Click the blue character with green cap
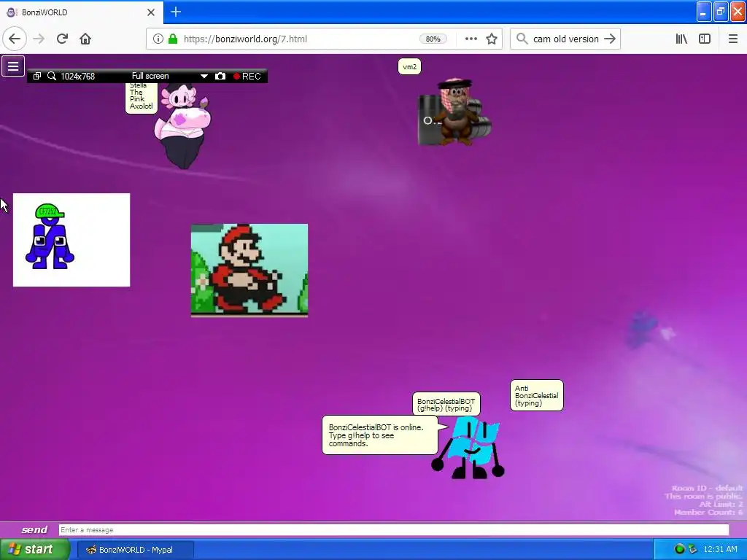Viewport: 747px width, 560px height. (x=50, y=237)
